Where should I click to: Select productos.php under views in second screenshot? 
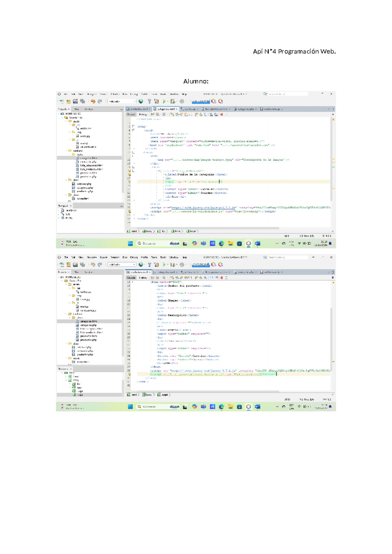[86, 340]
